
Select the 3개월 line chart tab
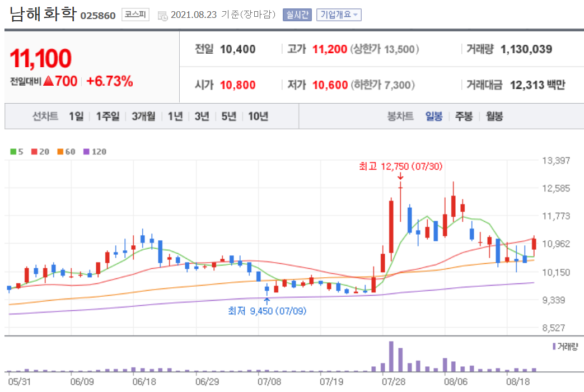tap(143, 116)
